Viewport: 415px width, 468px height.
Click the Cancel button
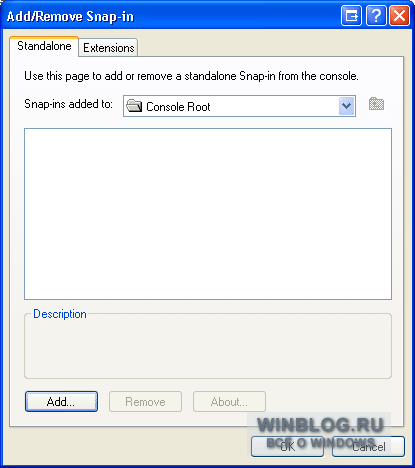coord(368,446)
